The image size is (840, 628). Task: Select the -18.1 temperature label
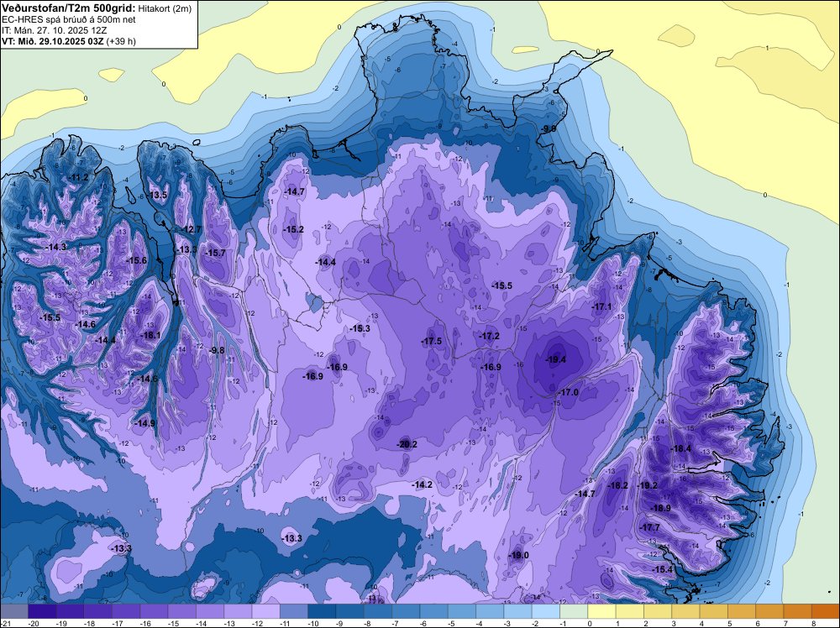point(150,335)
